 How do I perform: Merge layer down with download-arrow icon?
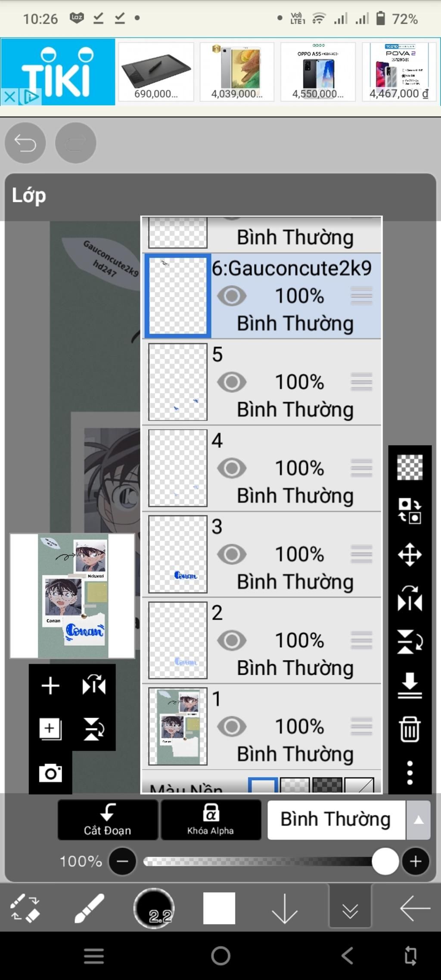410,685
